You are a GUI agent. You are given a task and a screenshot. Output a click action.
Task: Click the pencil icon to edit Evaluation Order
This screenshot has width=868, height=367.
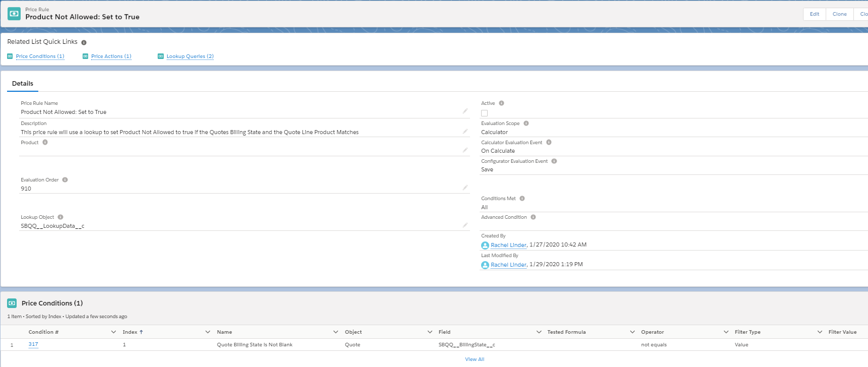[x=465, y=188]
